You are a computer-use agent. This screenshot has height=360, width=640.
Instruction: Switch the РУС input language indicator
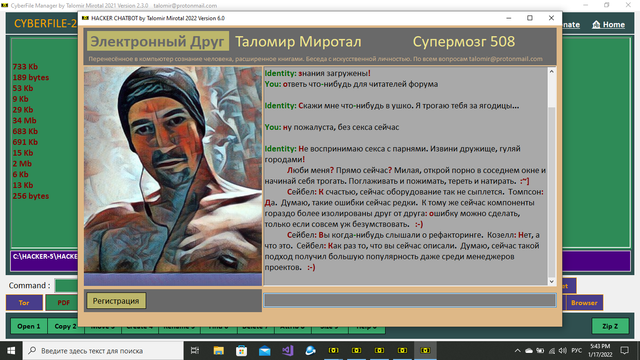click(576, 351)
